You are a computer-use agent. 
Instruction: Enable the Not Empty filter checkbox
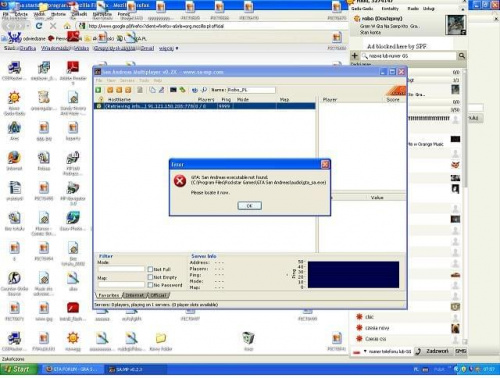coord(150,277)
